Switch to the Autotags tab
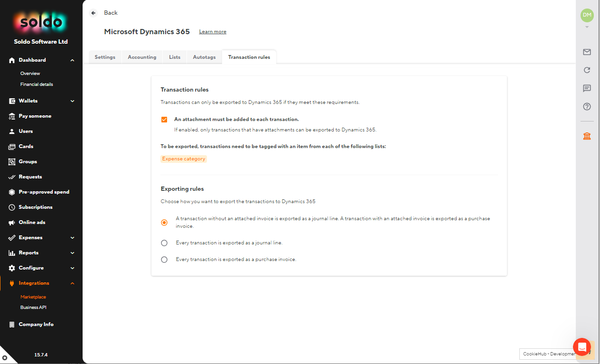The width and height of the screenshot is (600, 364). (204, 57)
